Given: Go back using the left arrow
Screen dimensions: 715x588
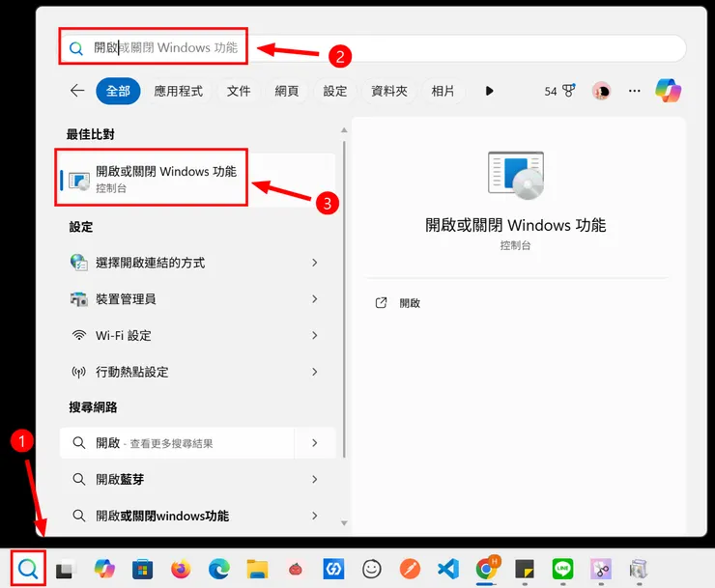Looking at the screenshot, I should click(77, 91).
